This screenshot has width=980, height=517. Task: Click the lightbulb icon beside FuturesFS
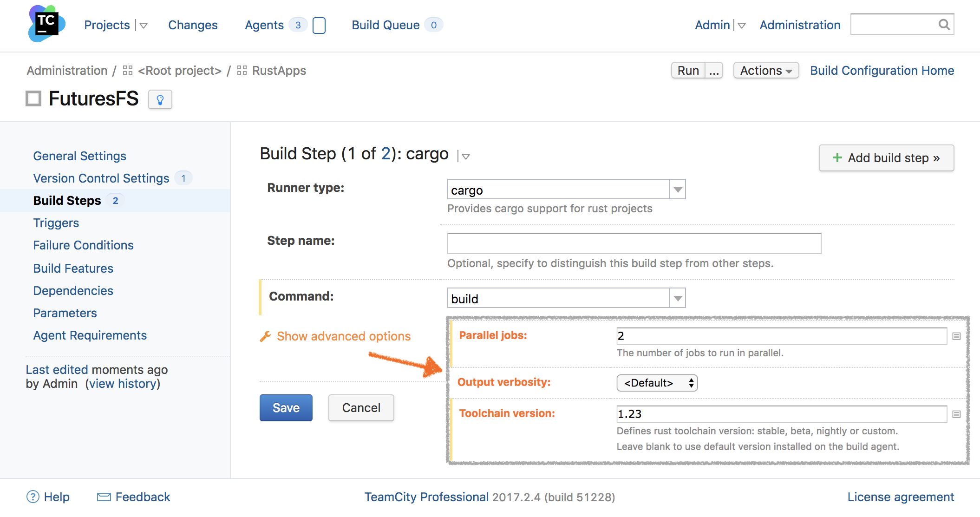tap(160, 99)
